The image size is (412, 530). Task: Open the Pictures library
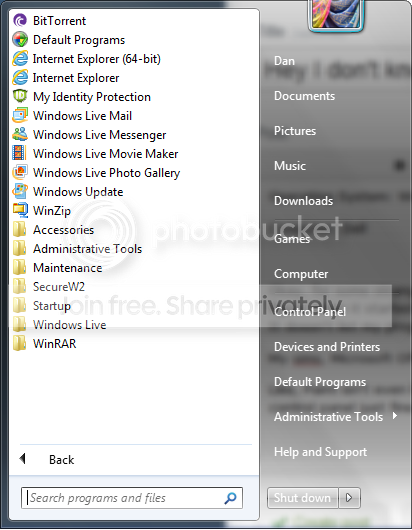(x=295, y=131)
